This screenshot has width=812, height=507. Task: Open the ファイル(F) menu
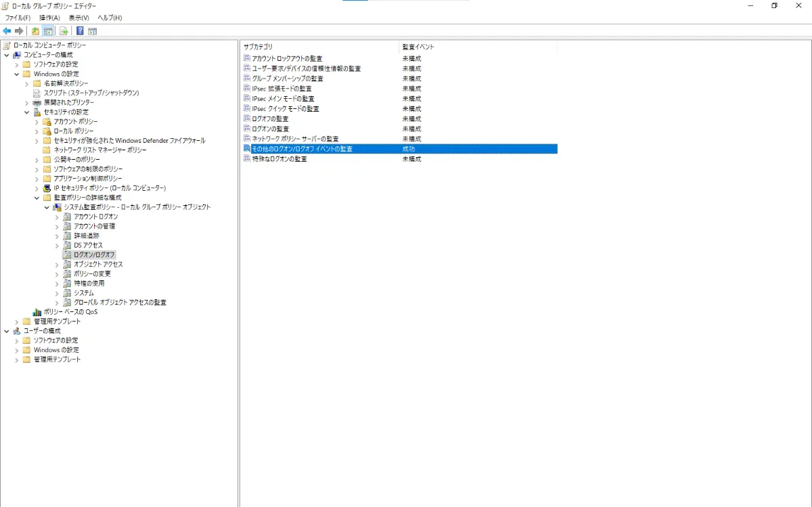click(18, 18)
